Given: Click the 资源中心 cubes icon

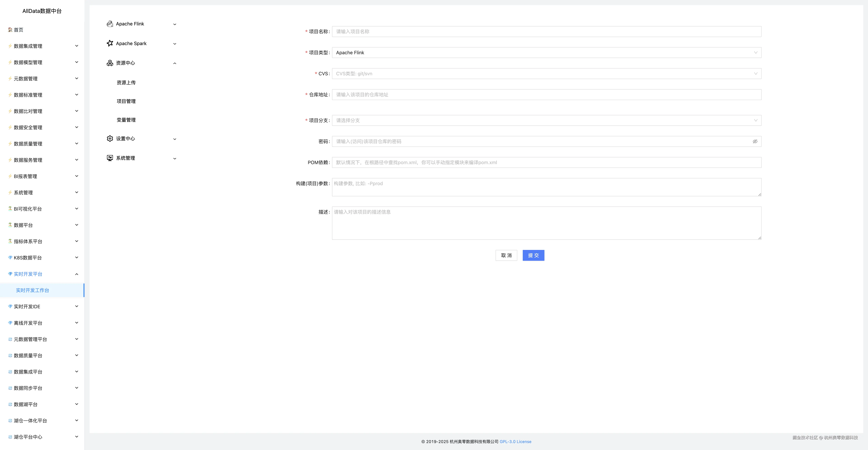Looking at the screenshot, I should pyautogui.click(x=110, y=63).
